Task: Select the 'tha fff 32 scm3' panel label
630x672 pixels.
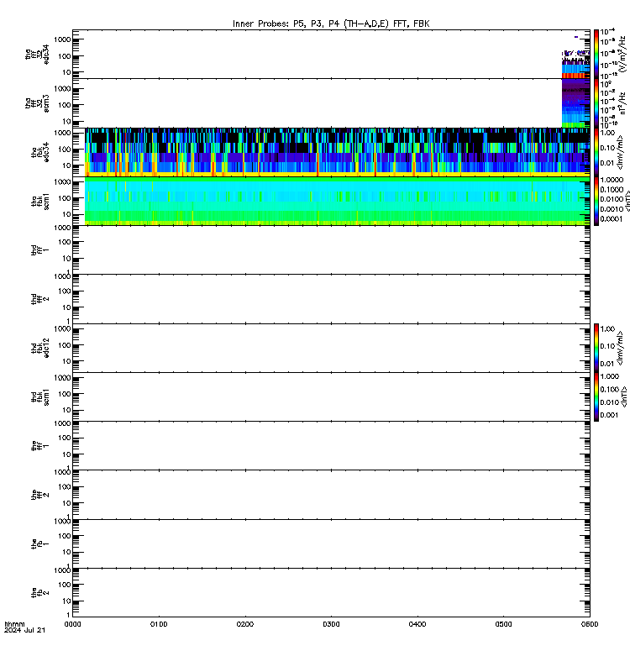Action: coord(37,103)
